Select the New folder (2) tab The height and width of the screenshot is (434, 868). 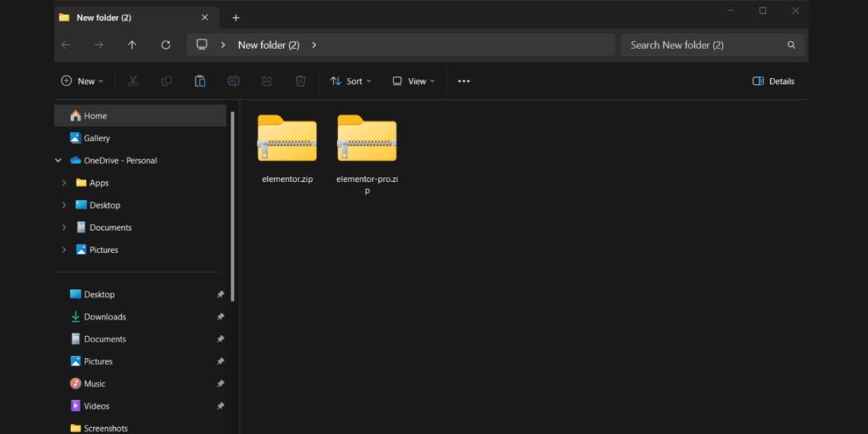point(136,18)
